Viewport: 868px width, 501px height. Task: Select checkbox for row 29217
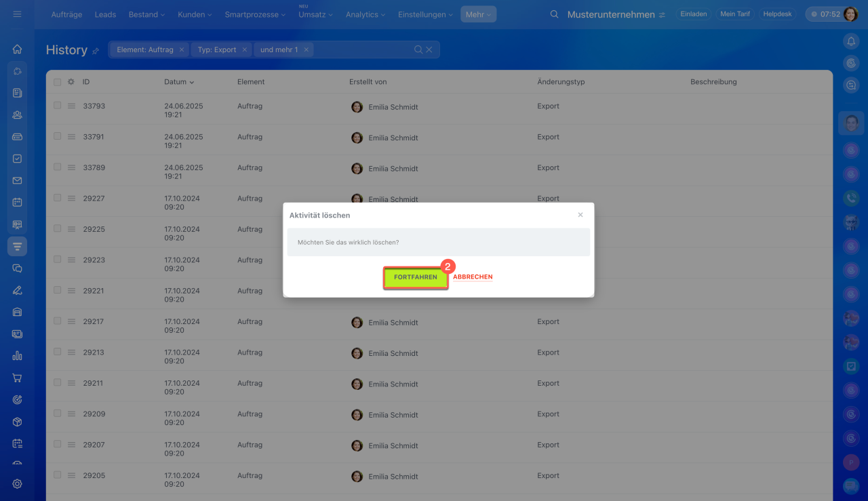pyautogui.click(x=58, y=321)
